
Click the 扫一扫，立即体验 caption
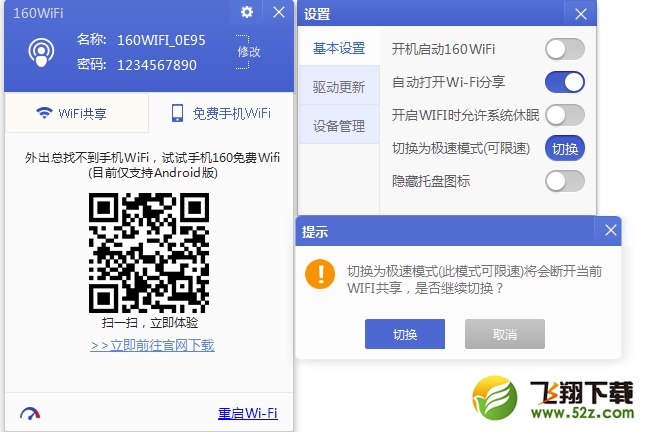tap(150, 322)
